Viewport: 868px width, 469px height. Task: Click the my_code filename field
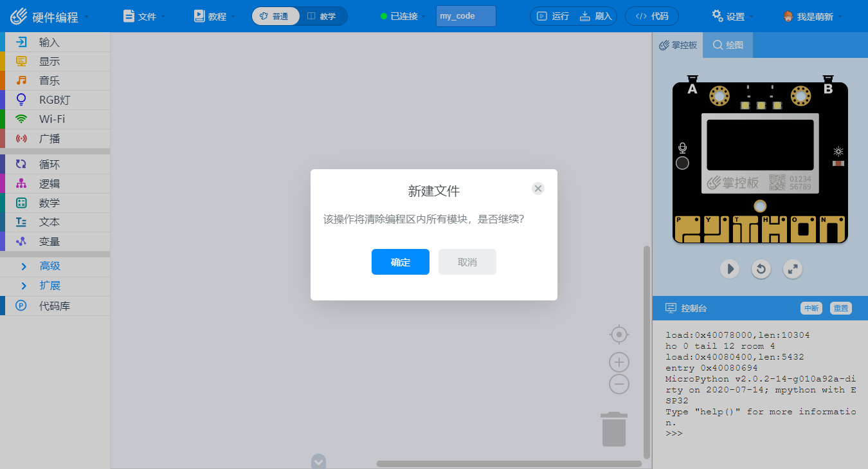pyautogui.click(x=466, y=16)
